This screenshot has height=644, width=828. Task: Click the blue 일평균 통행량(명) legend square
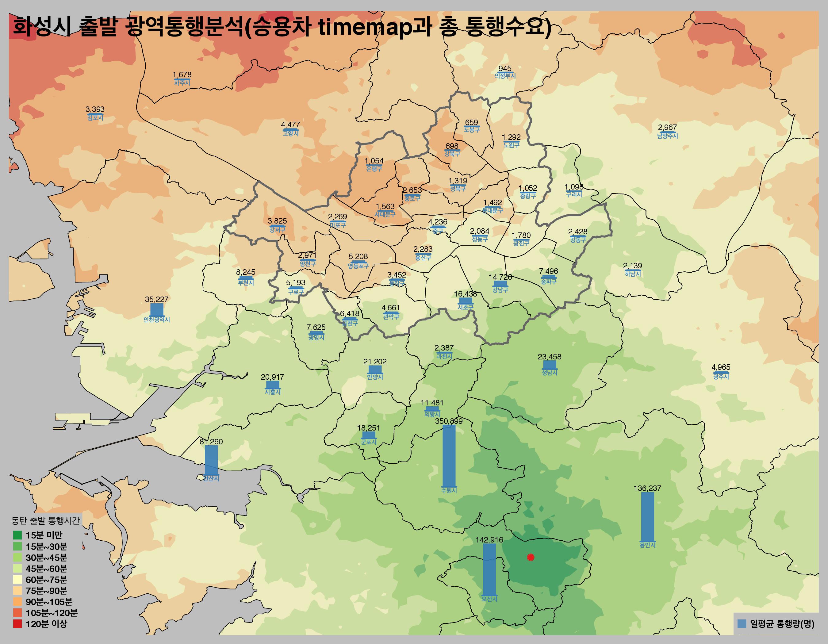(742, 623)
